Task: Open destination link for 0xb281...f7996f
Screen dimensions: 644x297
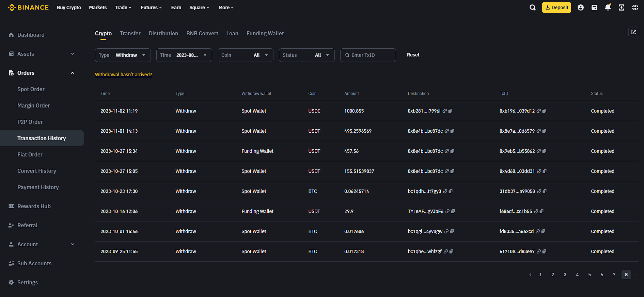Action: coord(445,111)
